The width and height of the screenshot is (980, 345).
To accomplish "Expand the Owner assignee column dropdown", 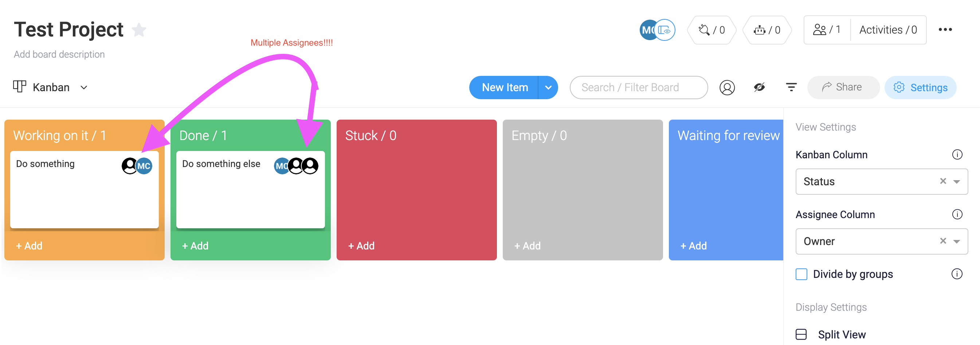I will 956,241.
